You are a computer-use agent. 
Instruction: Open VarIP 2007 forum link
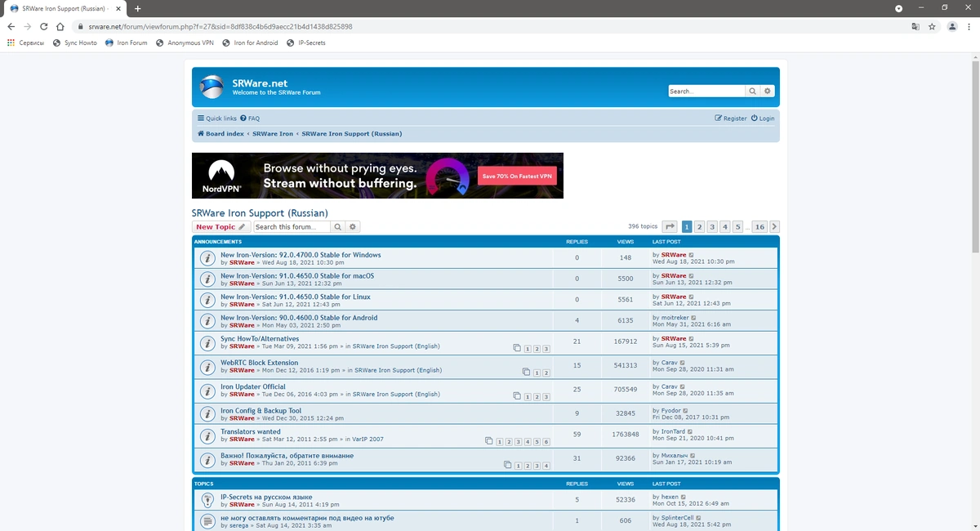coord(367,440)
